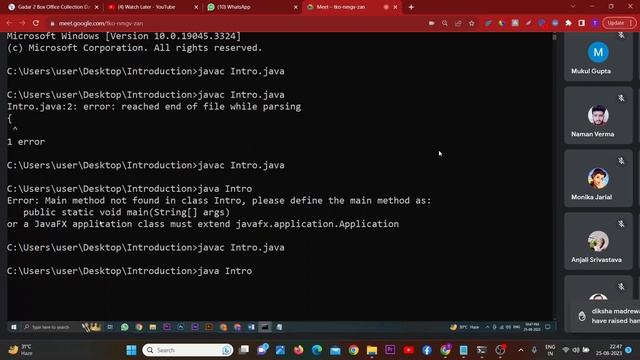Click 'Type here to search' in shared screen
The height and width of the screenshot is (360, 640).
click(x=50, y=327)
